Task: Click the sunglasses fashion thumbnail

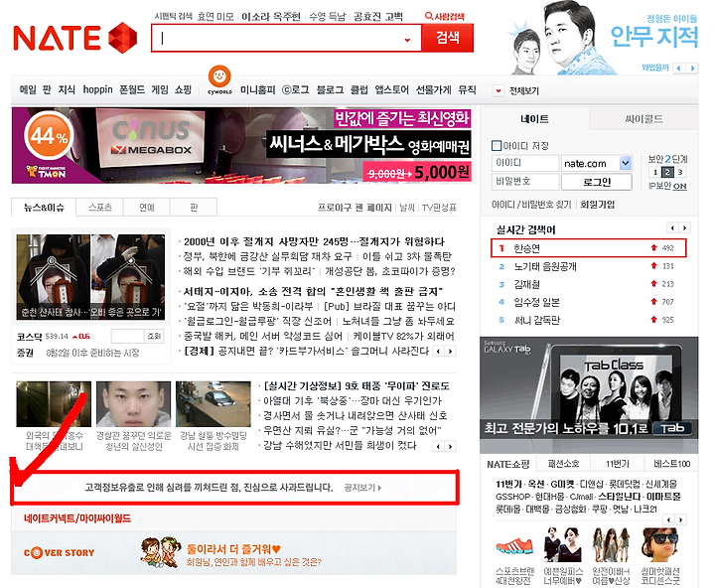Action: [659, 544]
